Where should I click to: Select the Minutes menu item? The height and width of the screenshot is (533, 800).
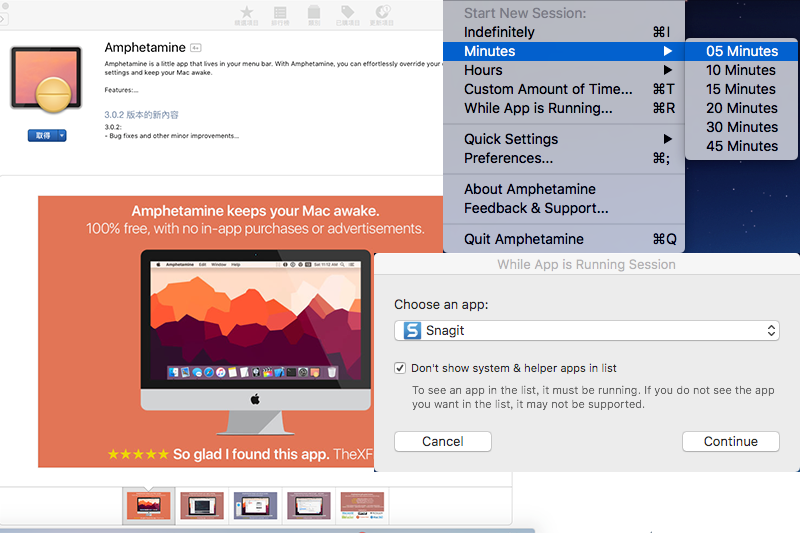(x=564, y=51)
